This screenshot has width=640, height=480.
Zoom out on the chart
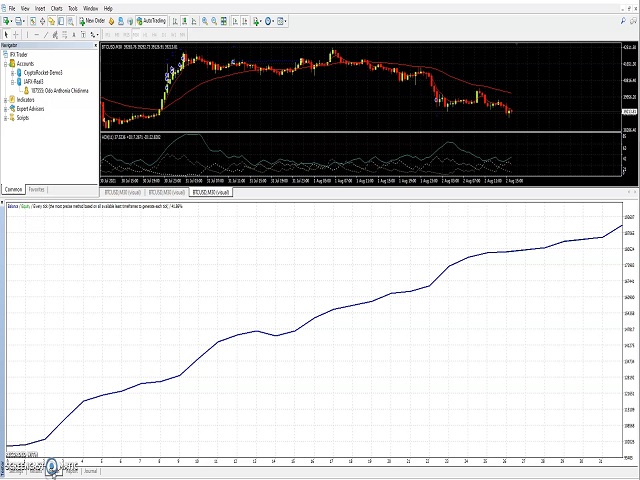pyautogui.click(x=214, y=21)
